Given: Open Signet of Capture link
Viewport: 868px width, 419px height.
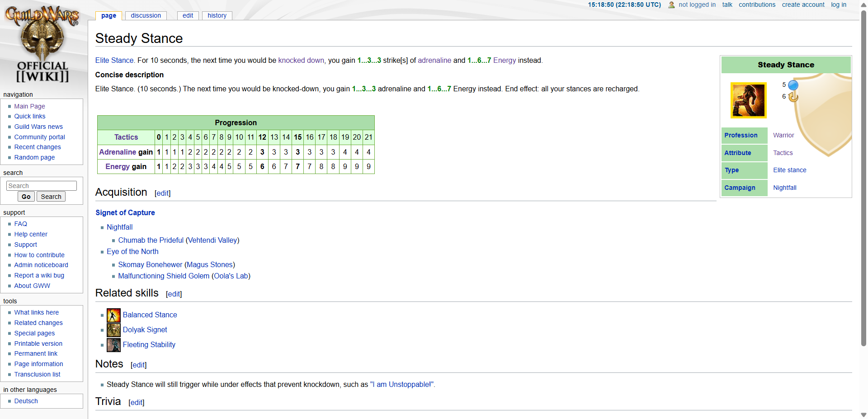Looking at the screenshot, I should click(125, 212).
